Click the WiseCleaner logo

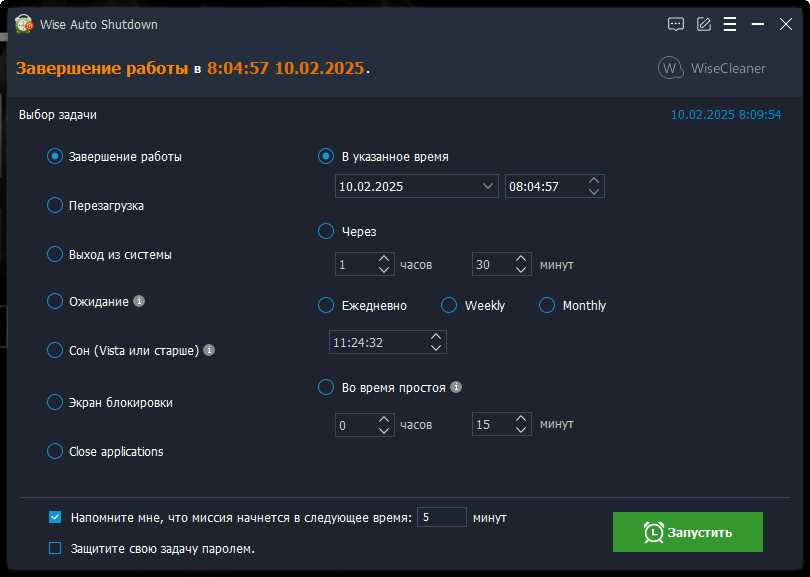coord(712,68)
